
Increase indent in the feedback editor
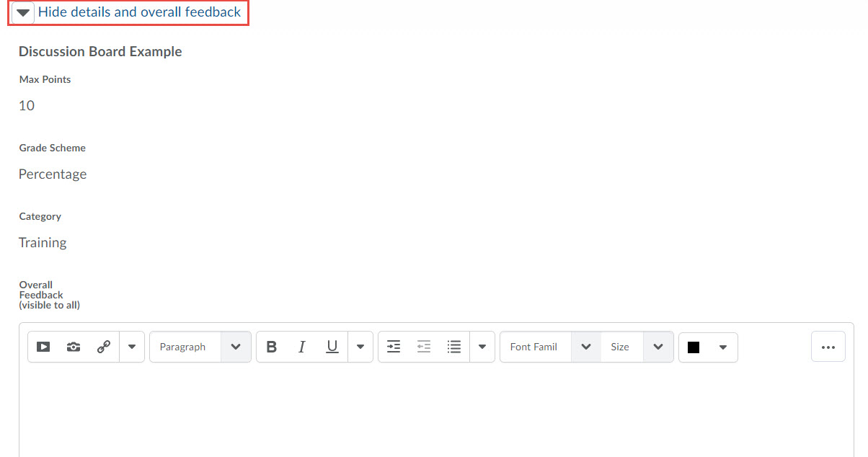[393, 347]
